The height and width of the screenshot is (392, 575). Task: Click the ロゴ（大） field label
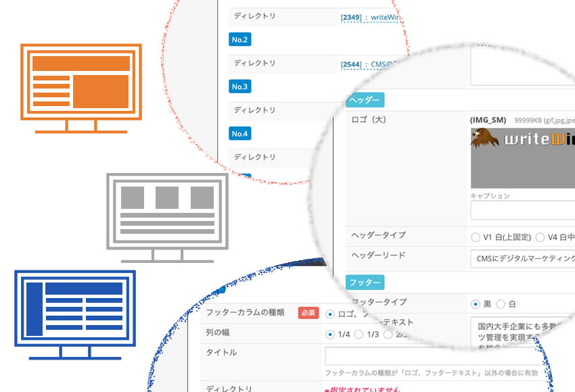click(369, 120)
